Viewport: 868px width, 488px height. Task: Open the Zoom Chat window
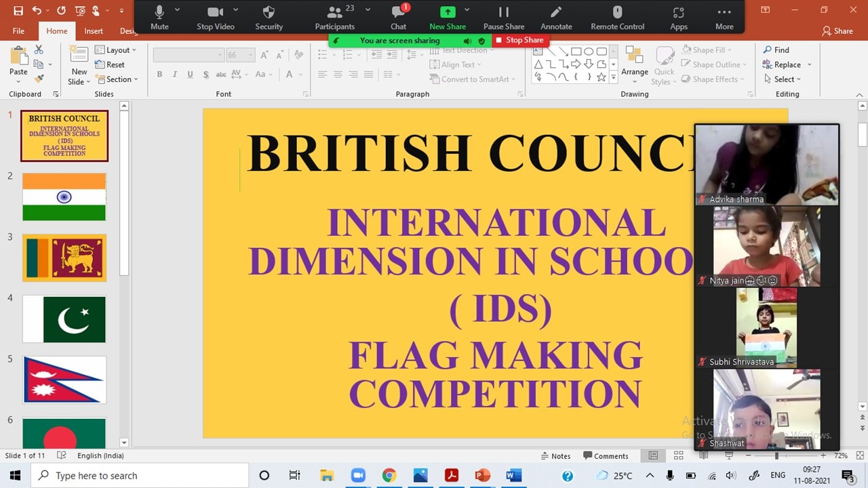398,18
